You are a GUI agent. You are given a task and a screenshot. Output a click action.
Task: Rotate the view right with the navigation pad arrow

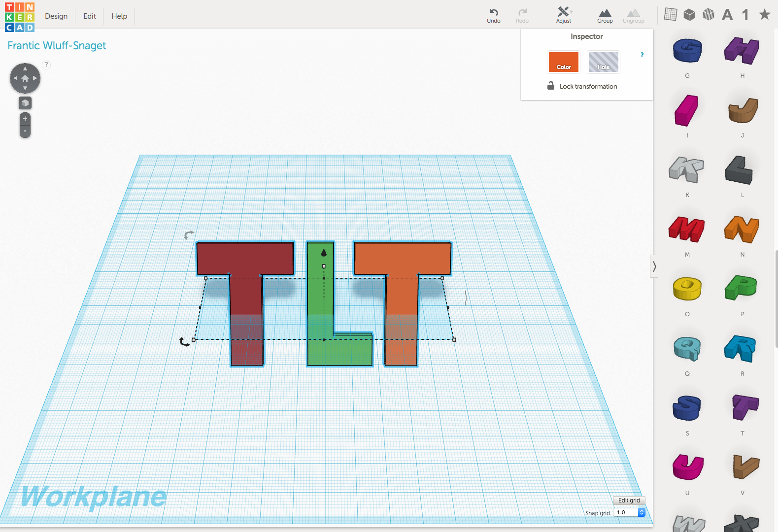pyautogui.click(x=35, y=78)
